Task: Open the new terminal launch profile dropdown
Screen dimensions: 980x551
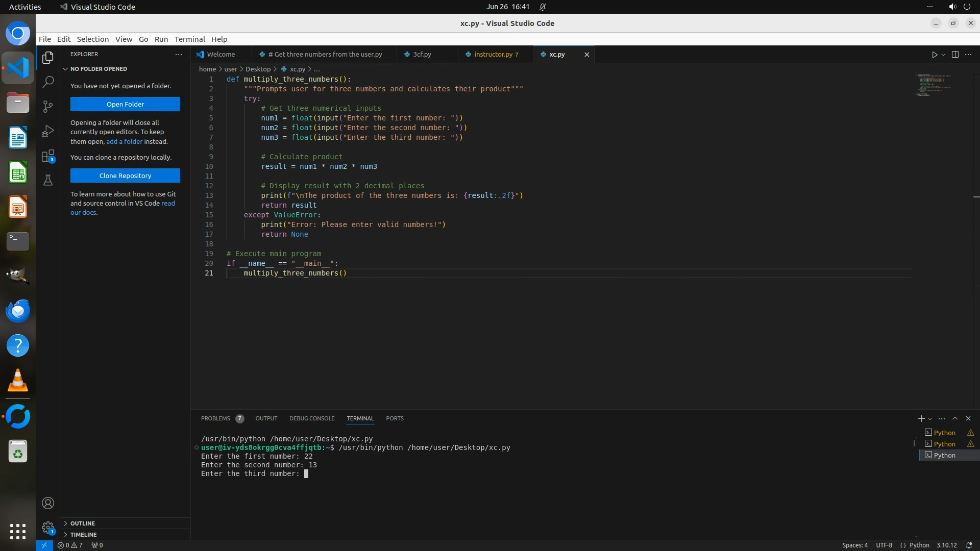Action: (x=930, y=419)
